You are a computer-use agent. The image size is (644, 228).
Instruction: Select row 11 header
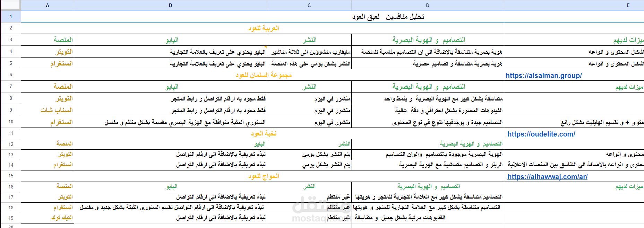point(11,133)
